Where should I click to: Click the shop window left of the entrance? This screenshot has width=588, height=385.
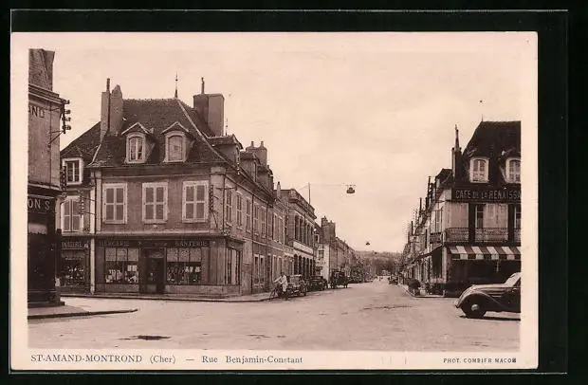tap(121, 266)
